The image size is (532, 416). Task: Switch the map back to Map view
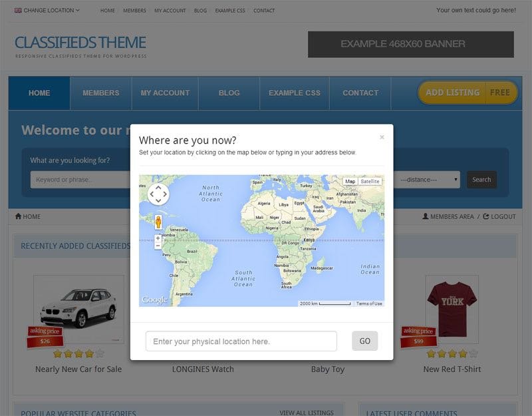pyautogui.click(x=349, y=181)
